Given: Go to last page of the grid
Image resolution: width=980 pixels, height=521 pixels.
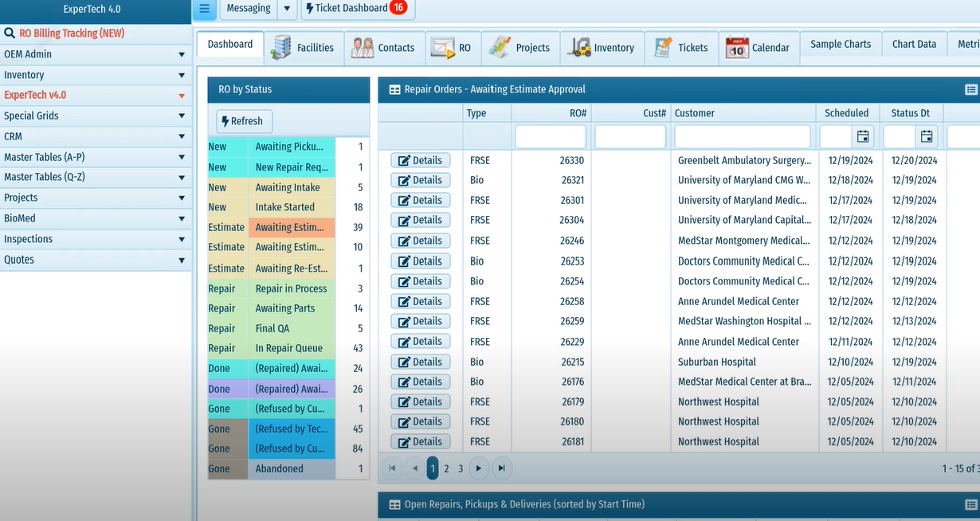Looking at the screenshot, I should click(x=501, y=468).
